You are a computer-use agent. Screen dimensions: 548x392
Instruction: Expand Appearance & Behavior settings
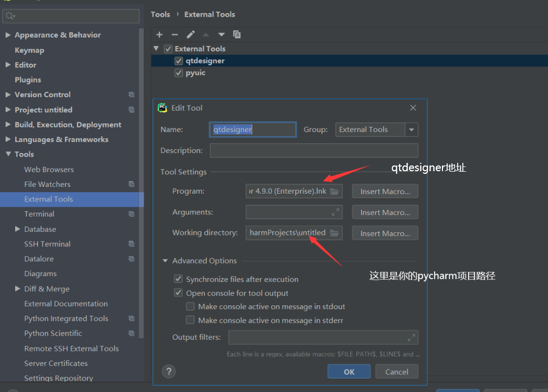[8, 35]
